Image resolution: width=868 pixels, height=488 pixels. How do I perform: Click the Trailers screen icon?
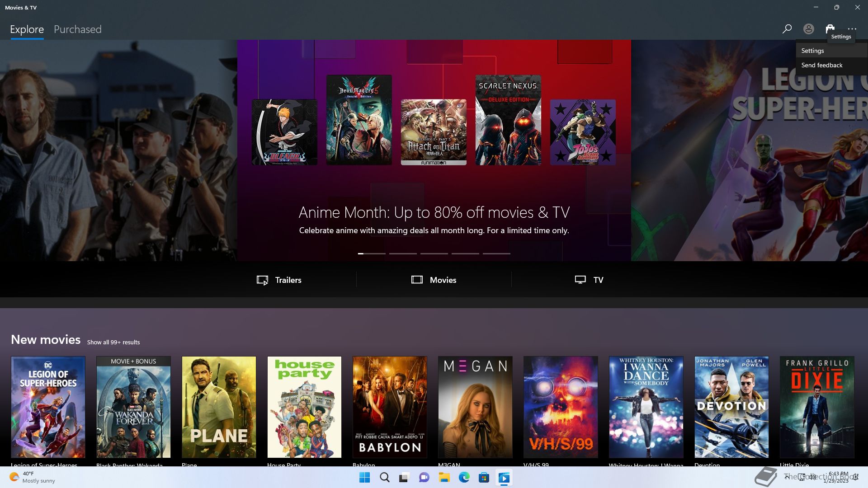click(x=262, y=280)
